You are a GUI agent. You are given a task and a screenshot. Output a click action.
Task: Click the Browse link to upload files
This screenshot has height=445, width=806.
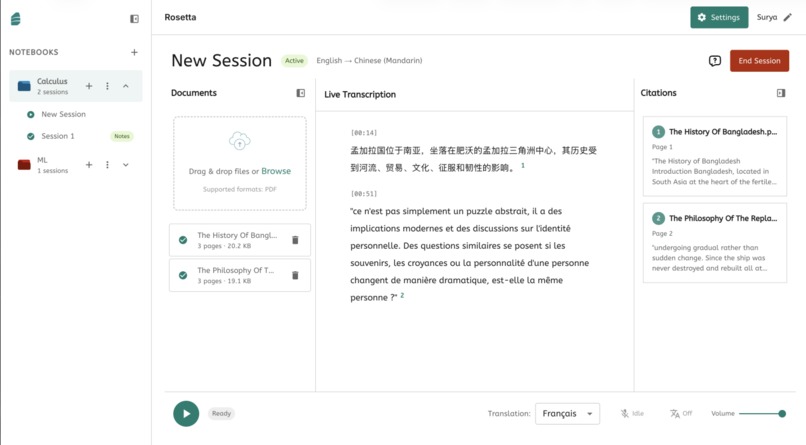pos(276,171)
